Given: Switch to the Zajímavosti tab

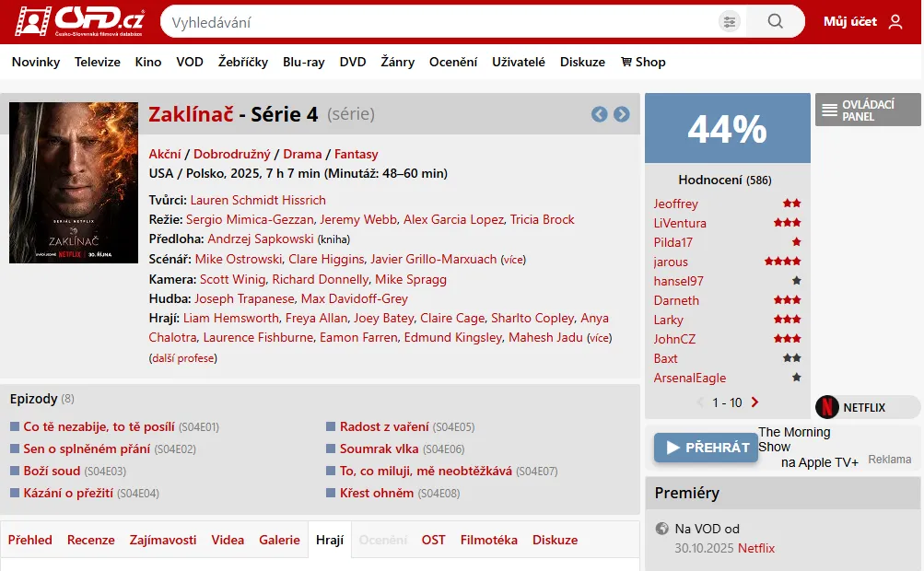Looking at the screenshot, I should (163, 540).
